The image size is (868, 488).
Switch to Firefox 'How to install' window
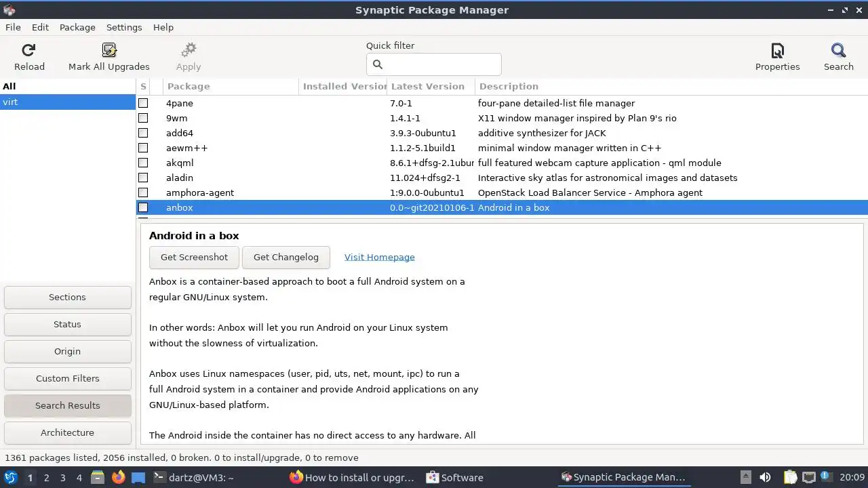click(x=352, y=477)
